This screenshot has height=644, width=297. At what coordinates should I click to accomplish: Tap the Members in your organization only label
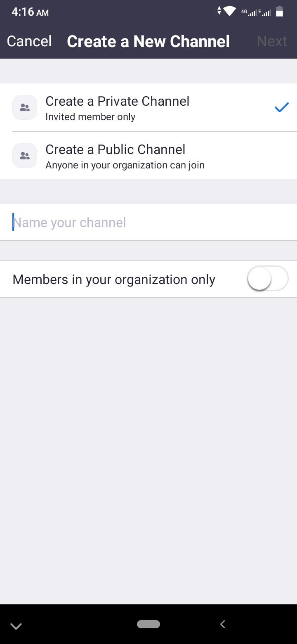click(x=114, y=279)
